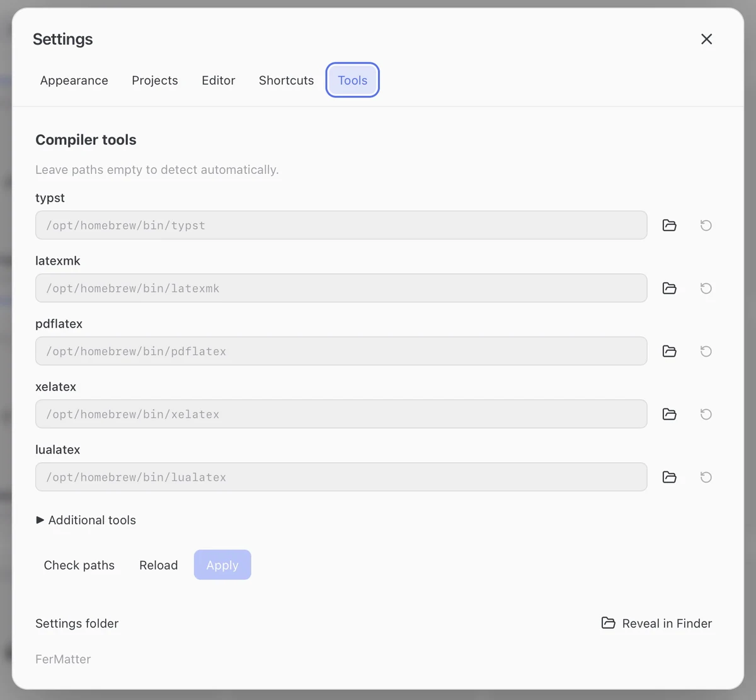The height and width of the screenshot is (700, 756).
Task: Click the 'Leave paths empty to detect automatically.' text
Action: pyautogui.click(x=157, y=170)
